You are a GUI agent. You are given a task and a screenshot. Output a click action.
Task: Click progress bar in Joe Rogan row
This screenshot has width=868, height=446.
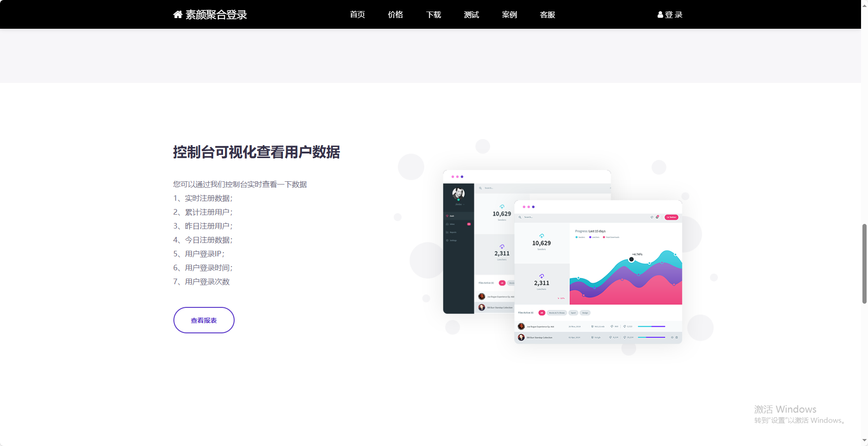pyautogui.click(x=651, y=326)
